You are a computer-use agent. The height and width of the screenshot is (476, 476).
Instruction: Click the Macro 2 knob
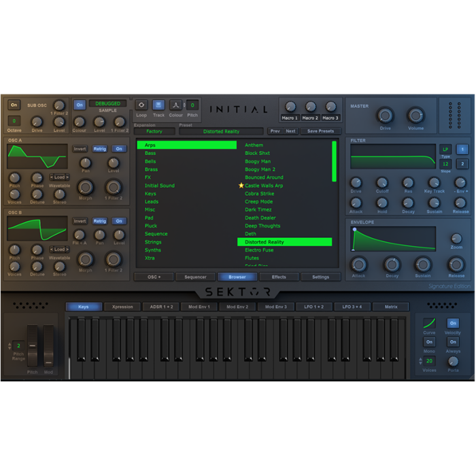tap(311, 107)
